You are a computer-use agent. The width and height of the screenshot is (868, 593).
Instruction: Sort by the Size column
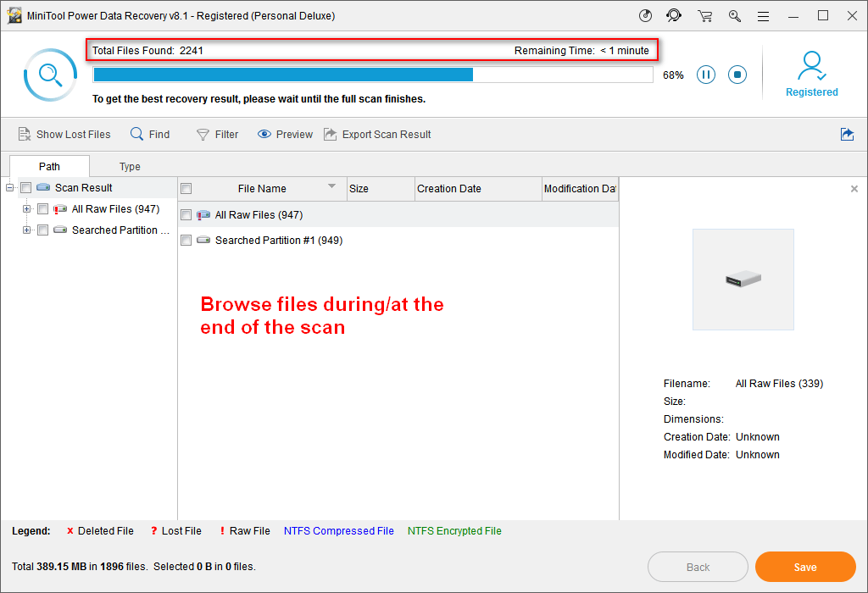pyautogui.click(x=381, y=189)
